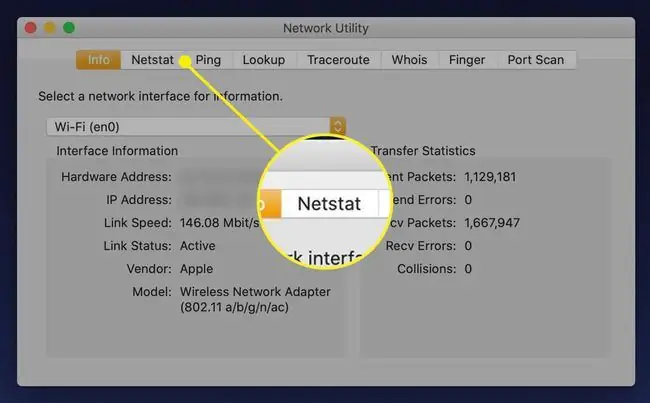The height and width of the screenshot is (403, 650).
Task: Maximize window with green button
Action: (x=69, y=28)
